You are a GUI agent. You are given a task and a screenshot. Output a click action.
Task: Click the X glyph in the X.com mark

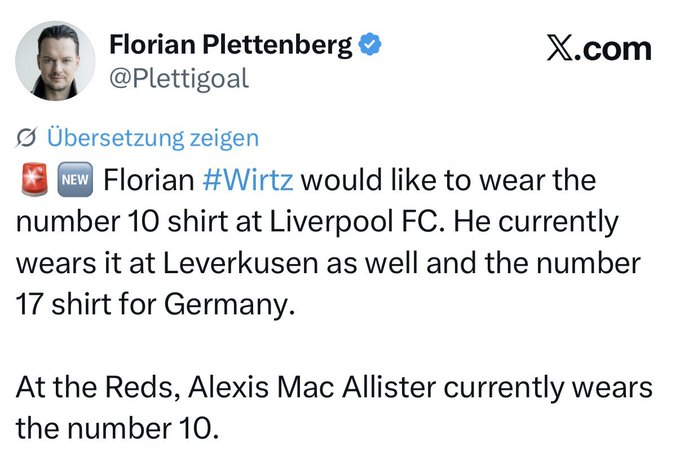click(x=561, y=48)
